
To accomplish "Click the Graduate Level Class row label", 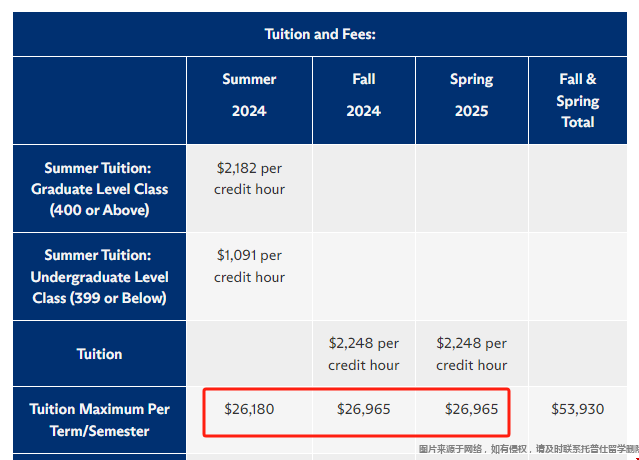I will [99, 189].
